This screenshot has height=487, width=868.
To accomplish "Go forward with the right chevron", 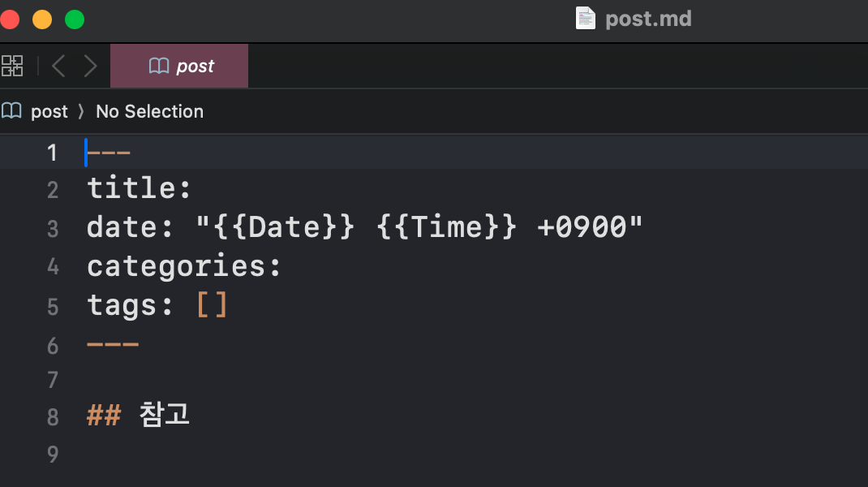I will [x=90, y=66].
